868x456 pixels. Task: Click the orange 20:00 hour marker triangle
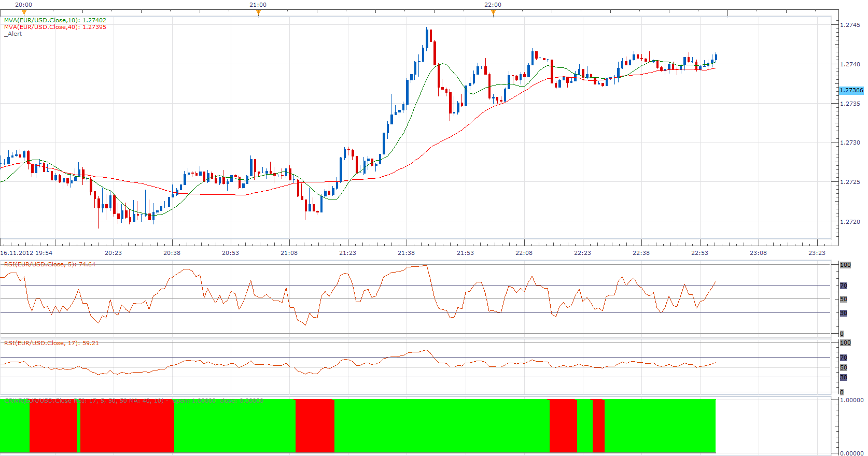pyautogui.click(x=24, y=13)
